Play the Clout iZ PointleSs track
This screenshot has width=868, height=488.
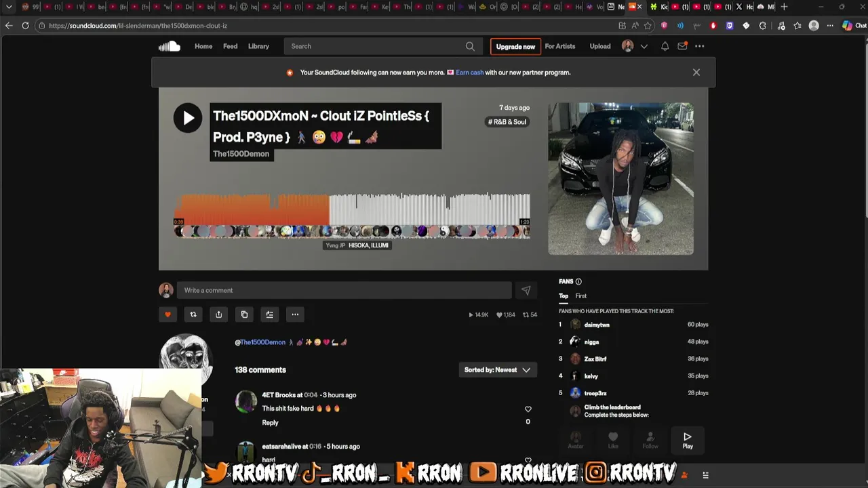coord(188,118)
